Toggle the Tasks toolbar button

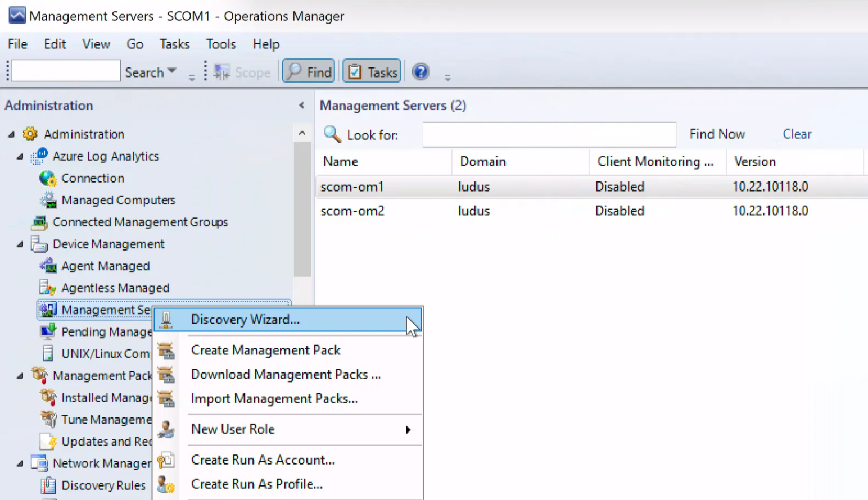372,72
